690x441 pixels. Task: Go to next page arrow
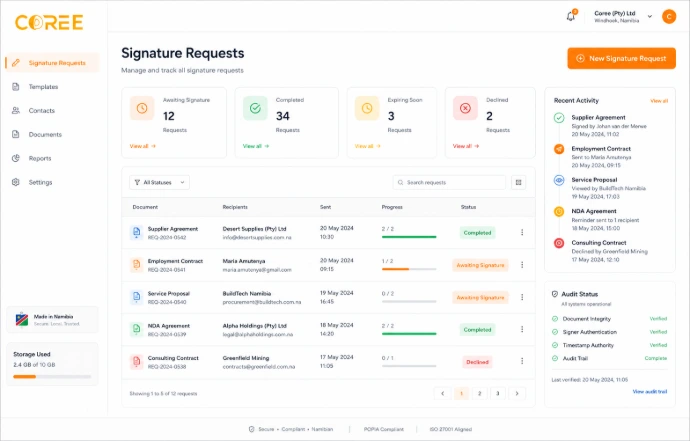click(517, 393)
